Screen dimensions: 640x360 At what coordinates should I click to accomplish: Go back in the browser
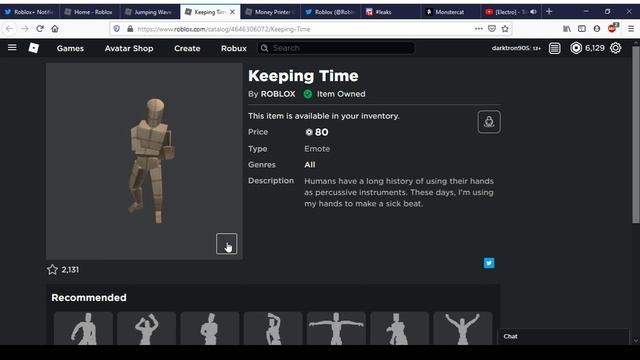[9, 29]
